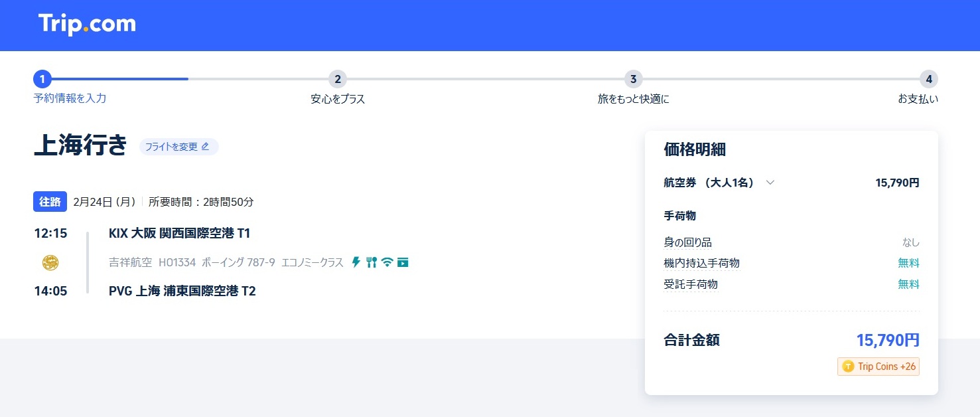The image size is (980, 417).
Task: Click the pencil icon beside フライトを変更
Action: pyautogui.click(x=205, y=147)
